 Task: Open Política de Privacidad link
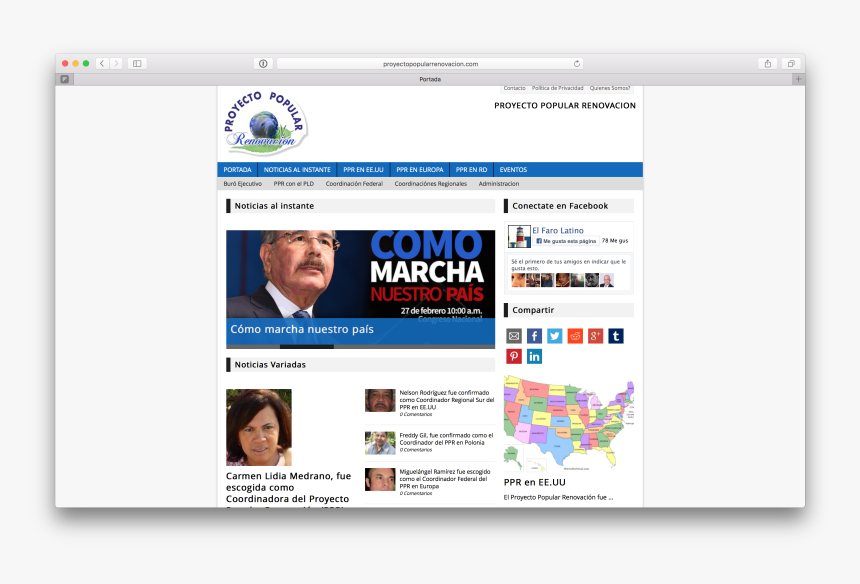(558, 88)
